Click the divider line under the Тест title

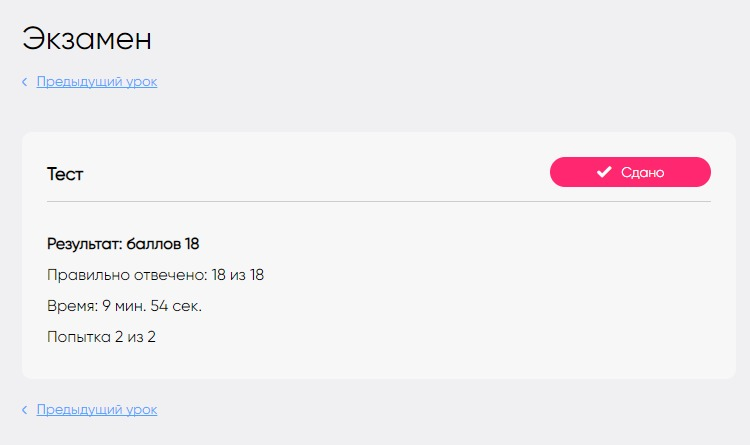click(x=378, y=201)
